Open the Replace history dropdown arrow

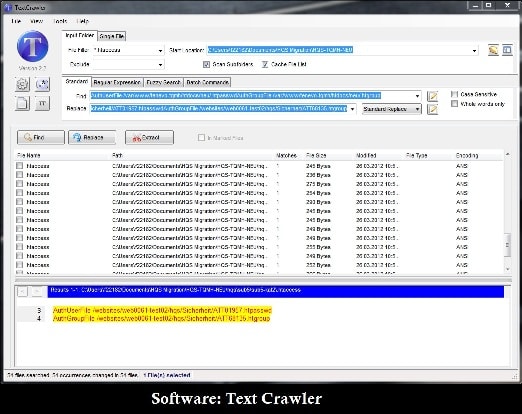click(352, 109)
